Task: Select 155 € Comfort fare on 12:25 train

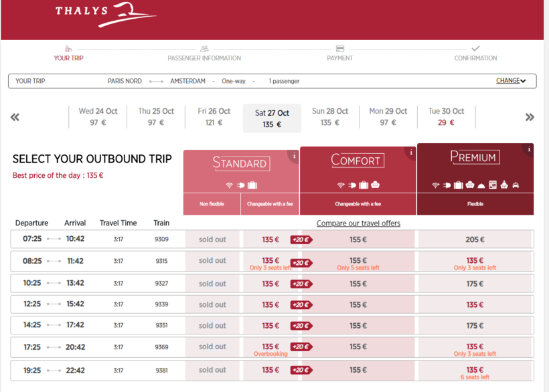Action: 358,304
